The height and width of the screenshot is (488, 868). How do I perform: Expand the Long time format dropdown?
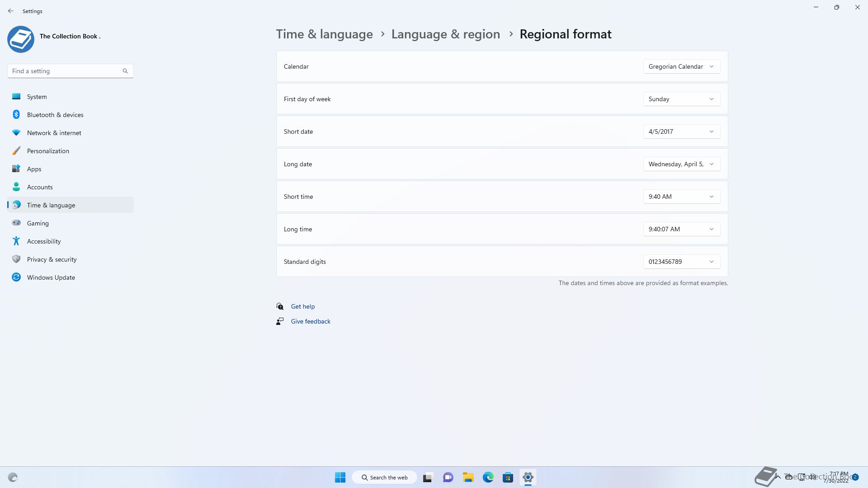tap(682, 229)
